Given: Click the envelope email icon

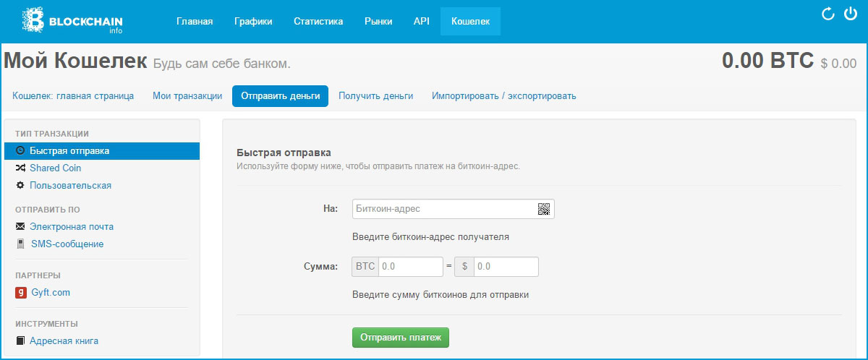Looking at the screenshot, I should [20, 226].
